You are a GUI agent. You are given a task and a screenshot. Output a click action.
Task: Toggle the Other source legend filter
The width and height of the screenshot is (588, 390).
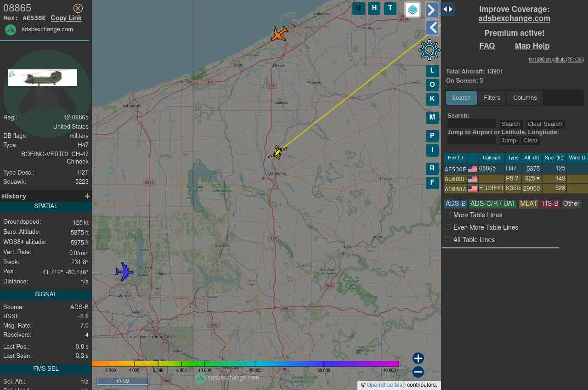point(571,204)
